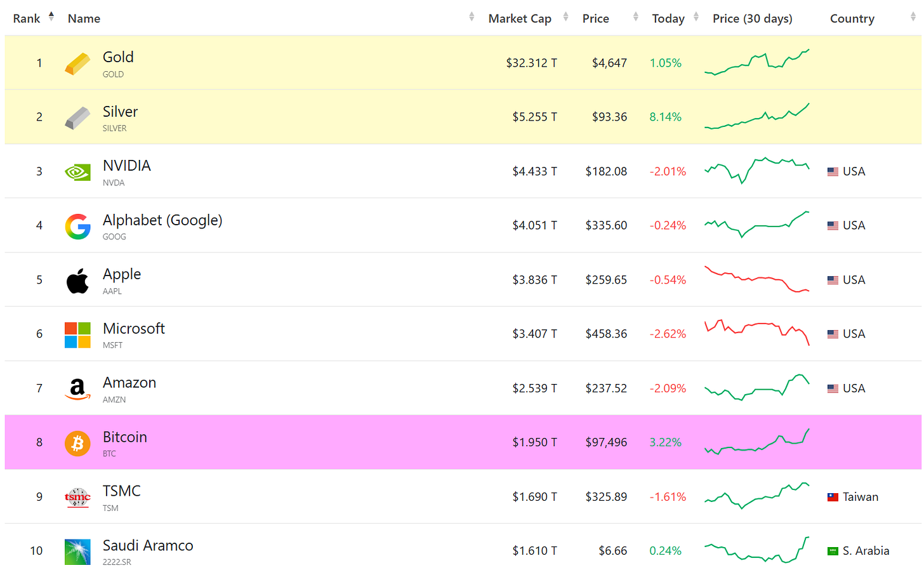Sort table by Rank column arrows
This screenshot has width=924, height=575.
click(51, 17)
